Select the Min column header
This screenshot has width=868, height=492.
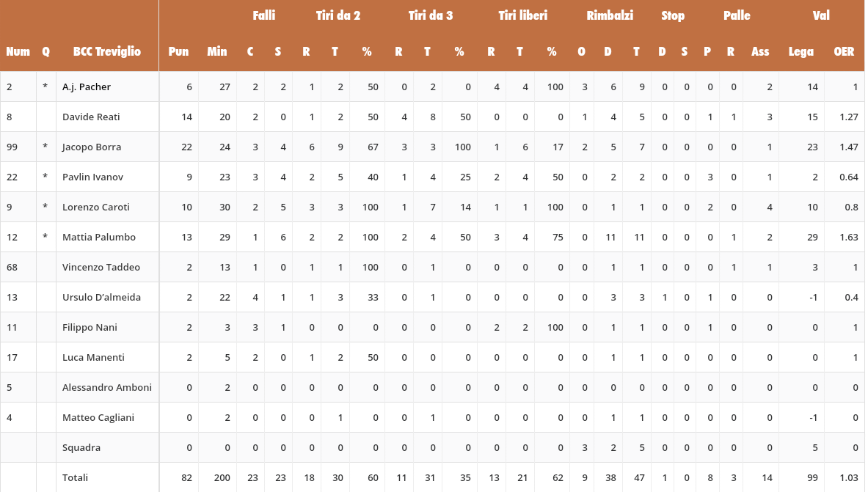[217, 51]
